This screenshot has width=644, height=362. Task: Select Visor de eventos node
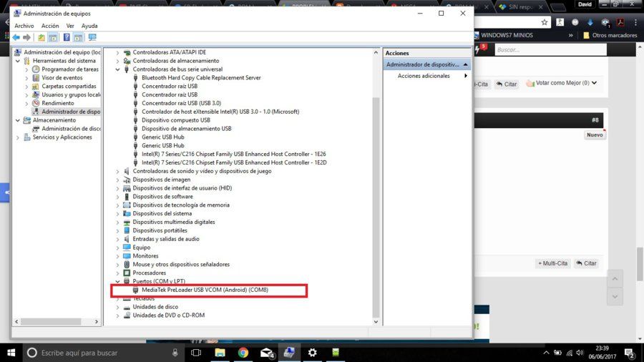pyautogui.click(x=62, y=77)
